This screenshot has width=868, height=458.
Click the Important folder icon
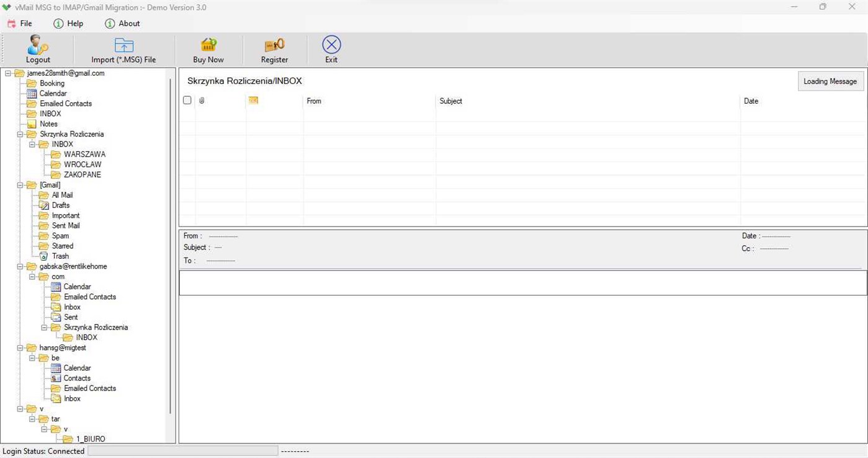43,216
